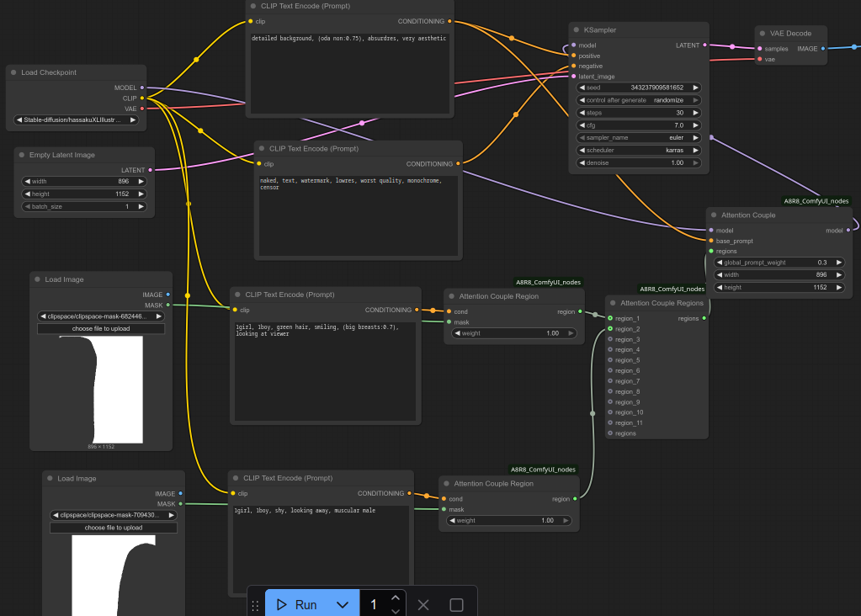The image size is (861, 616).
Task: Click the square icon right of the cancel X
Action: tap(456, 605)
